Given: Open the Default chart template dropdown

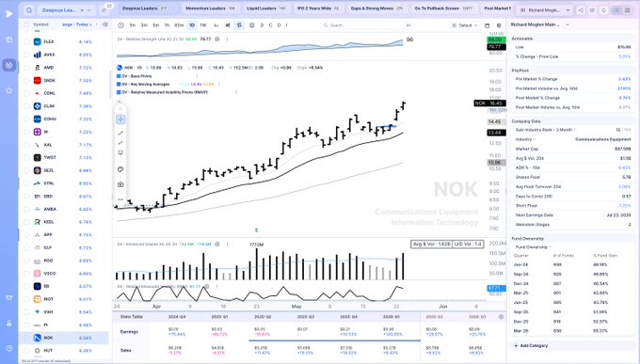Looking at the screenshot, I should (x=465, y=25).
